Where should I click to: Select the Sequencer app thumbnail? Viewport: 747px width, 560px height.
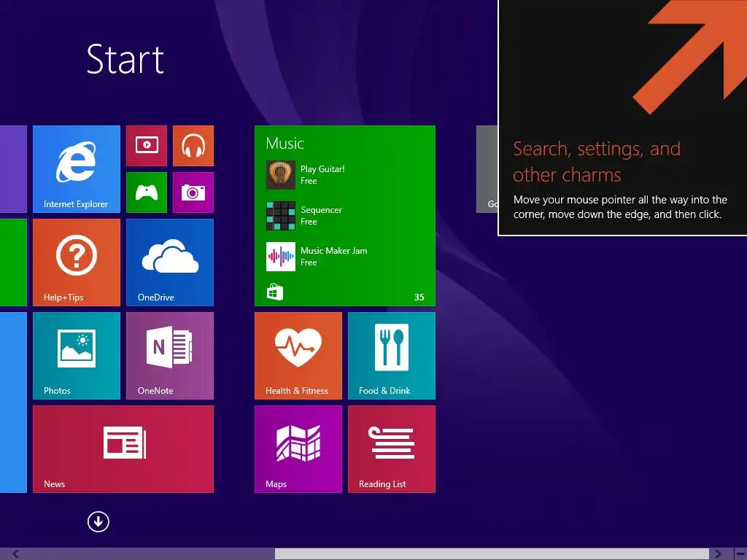(x=281, y=216)
